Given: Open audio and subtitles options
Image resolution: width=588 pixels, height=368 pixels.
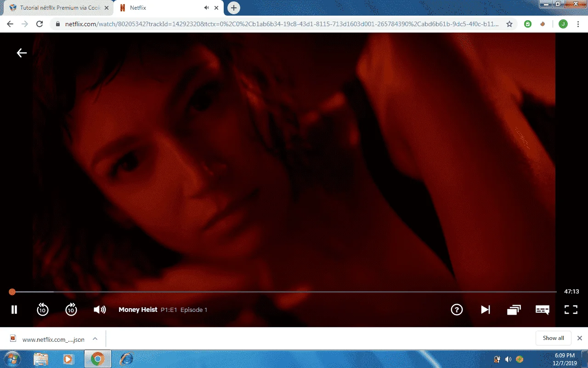Looking at the screenshot, I should coord(543,310).
